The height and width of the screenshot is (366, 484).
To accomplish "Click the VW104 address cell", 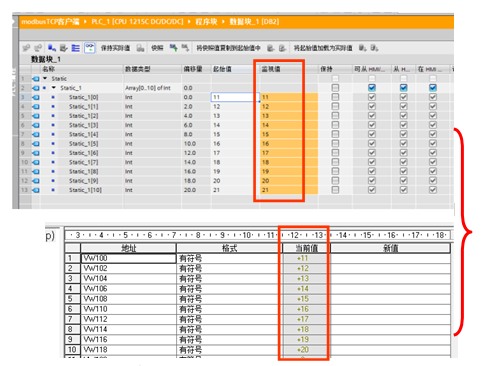I will (128, 279).
